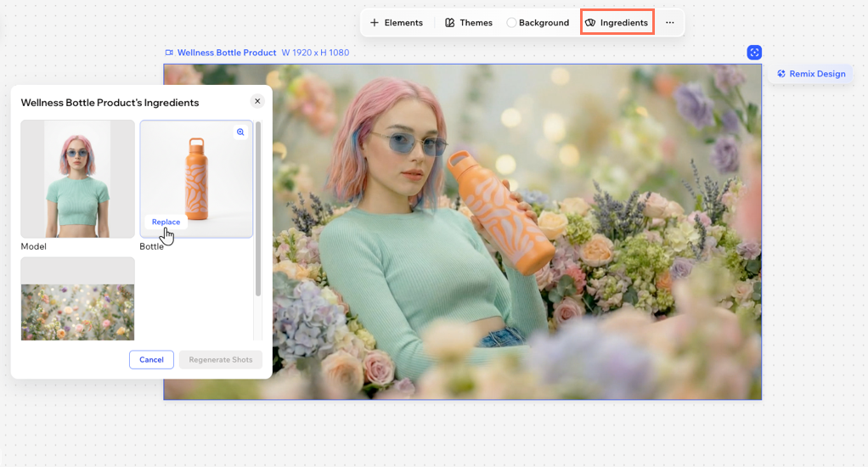Click the Wellness Bottle Product title label
The height and width of the screenshot is (467, 868).
click(227, 53)
